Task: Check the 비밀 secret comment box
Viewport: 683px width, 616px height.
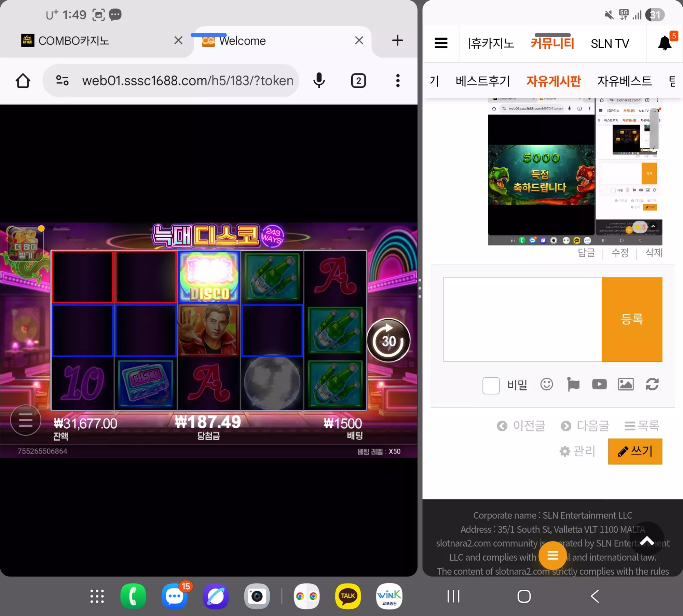Action: tap(491, 385)
